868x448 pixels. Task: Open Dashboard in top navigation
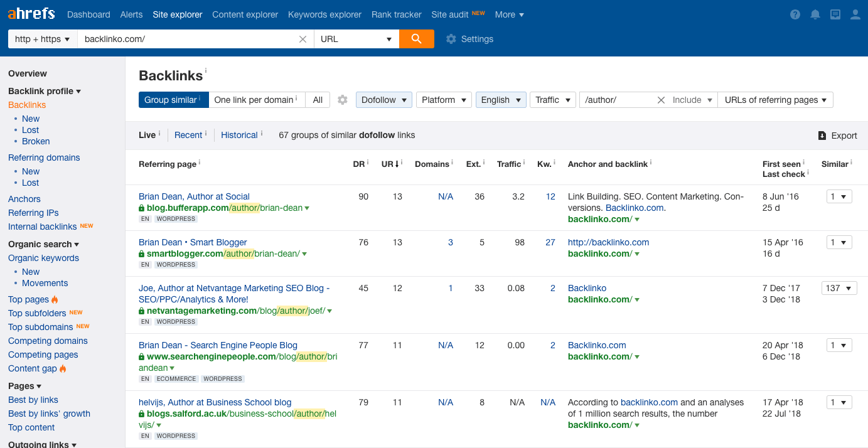88,14
